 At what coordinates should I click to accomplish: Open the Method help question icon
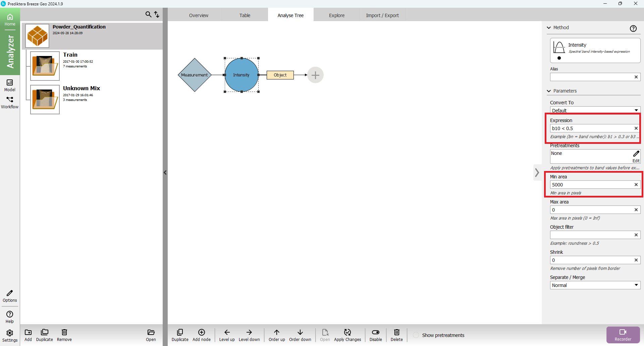(633, 28)
